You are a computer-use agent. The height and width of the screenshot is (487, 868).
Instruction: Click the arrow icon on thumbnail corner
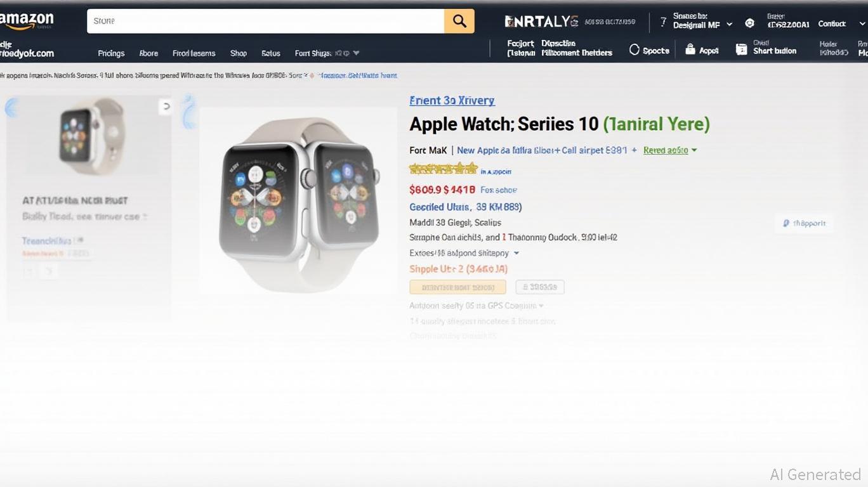click(166, 107)
